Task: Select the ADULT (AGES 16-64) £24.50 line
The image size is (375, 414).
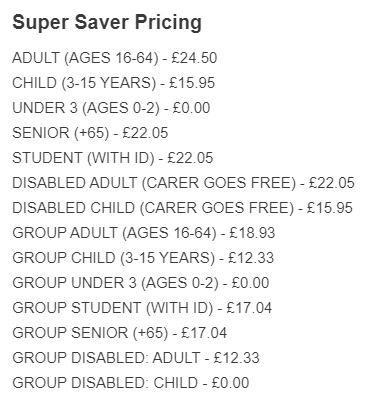Action: point(115,58)
